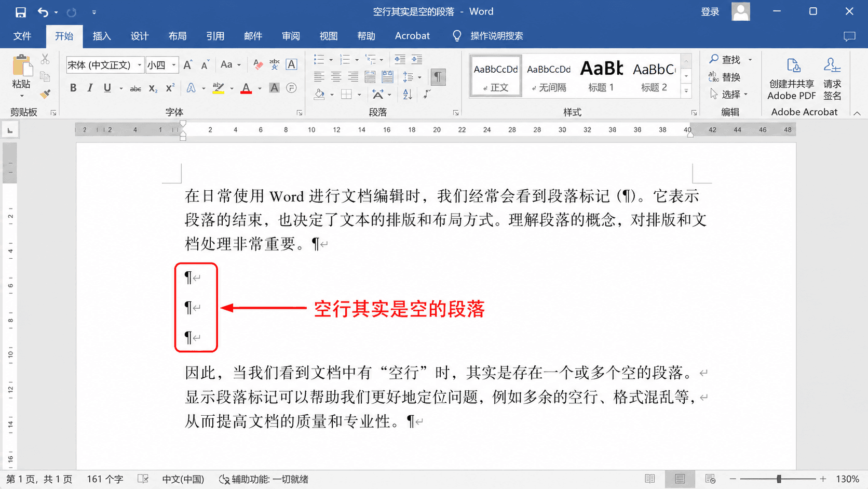868x489 pixels.
Task: Toggle show paragraph marks button
Action: [x=438, y=77]
